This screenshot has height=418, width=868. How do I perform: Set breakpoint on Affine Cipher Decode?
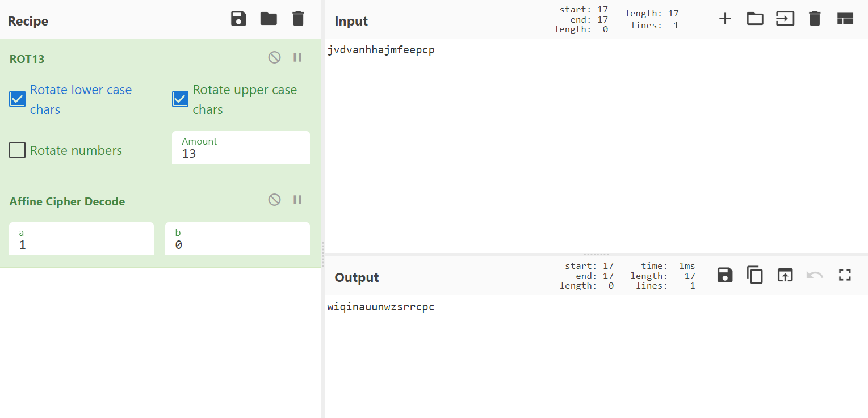[297, 200]
